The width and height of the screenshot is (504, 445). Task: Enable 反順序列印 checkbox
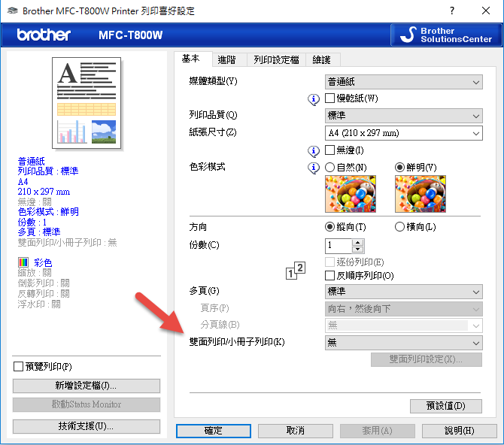329,275
